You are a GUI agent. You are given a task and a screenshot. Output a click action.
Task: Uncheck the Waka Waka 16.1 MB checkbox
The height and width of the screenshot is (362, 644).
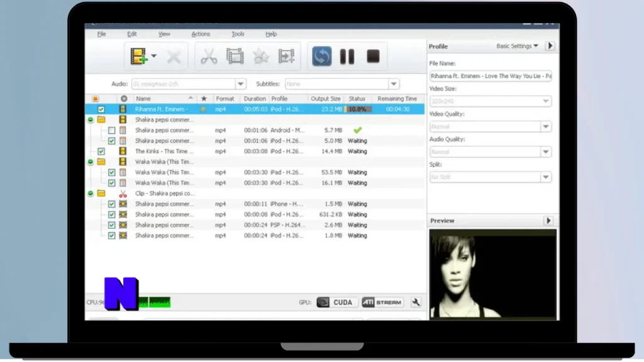pos(112,183)
